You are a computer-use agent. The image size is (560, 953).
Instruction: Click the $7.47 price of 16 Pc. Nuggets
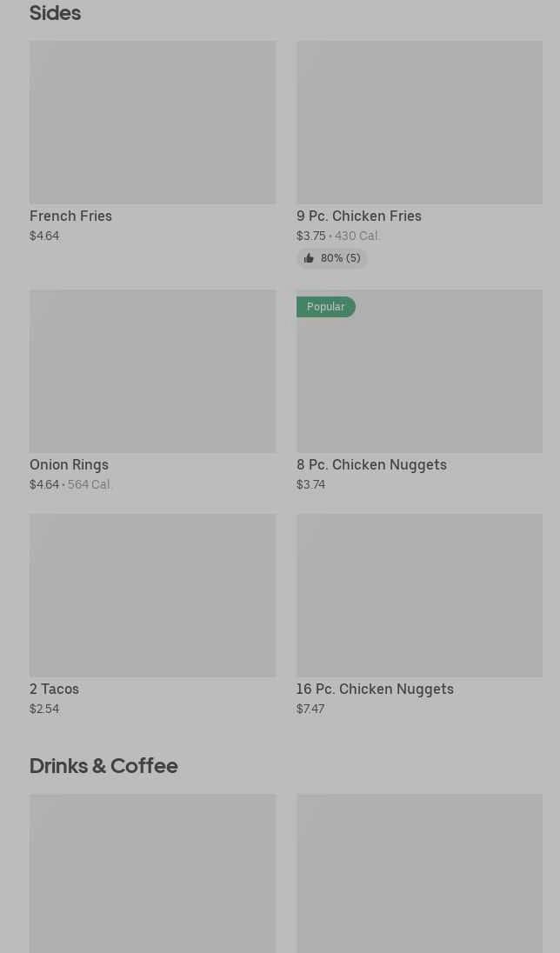coord(310,709)
